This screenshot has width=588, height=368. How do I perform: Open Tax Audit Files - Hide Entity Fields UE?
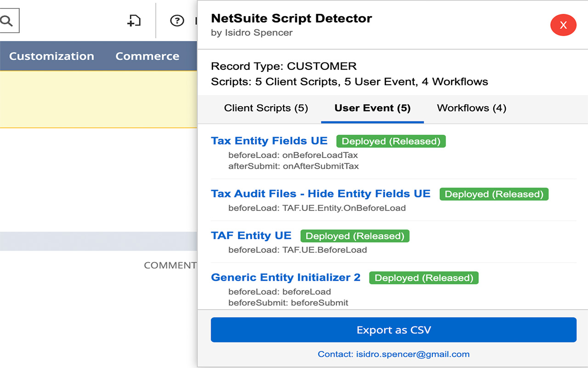click(x=321, y=194)
